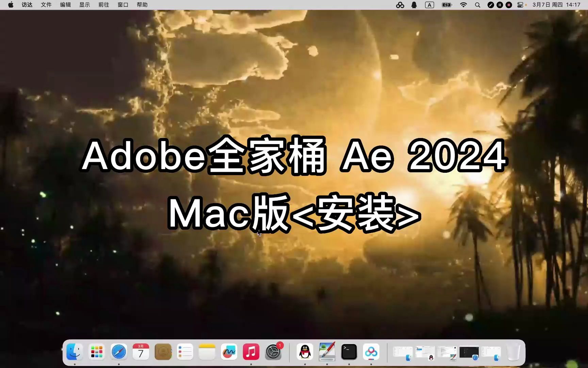Open the paintbrush image app in Dock
Screen dimensions: 588x368
click(x=327, y=352)
